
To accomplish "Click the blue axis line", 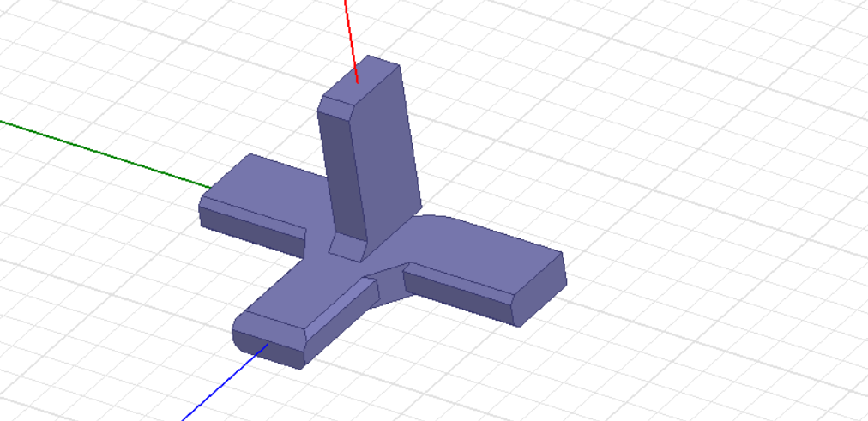I will [x=226, y=382].
